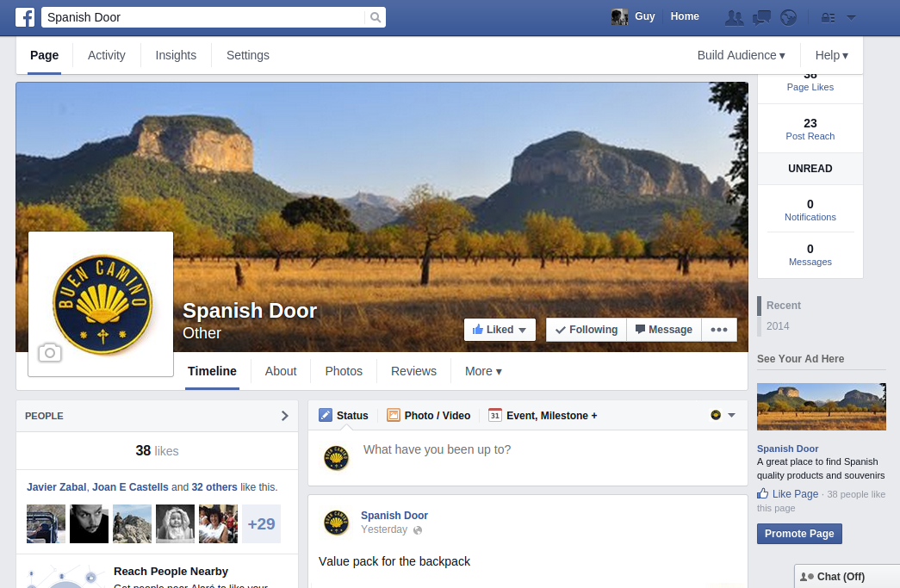Click the posting-as page icon in the composer

coord(716,415)
